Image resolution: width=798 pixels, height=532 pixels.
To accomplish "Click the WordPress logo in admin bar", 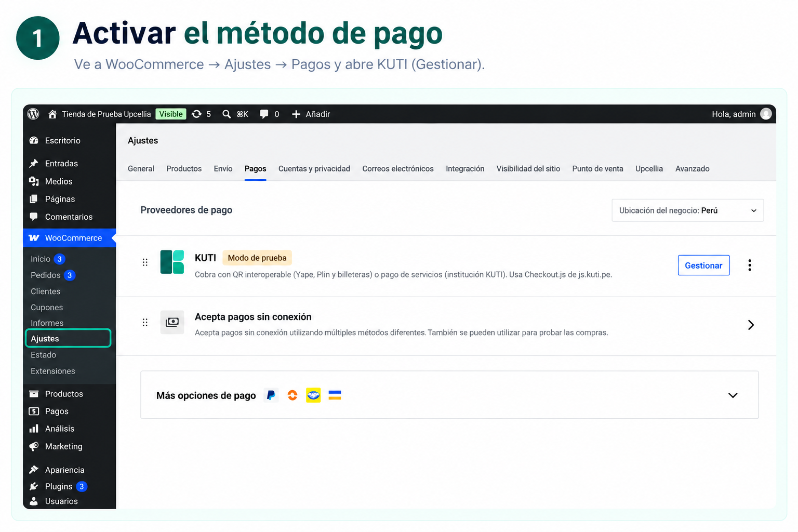I will [x=33, y=114].
